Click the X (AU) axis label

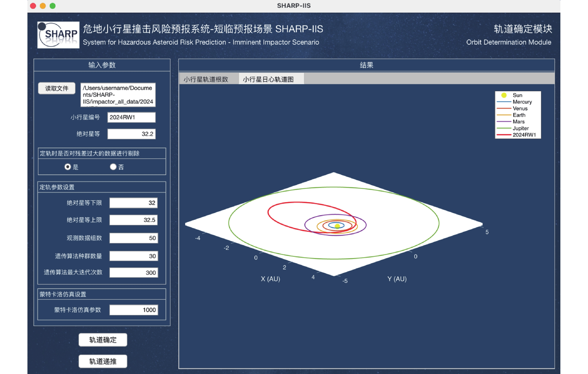tap(270, 279)
